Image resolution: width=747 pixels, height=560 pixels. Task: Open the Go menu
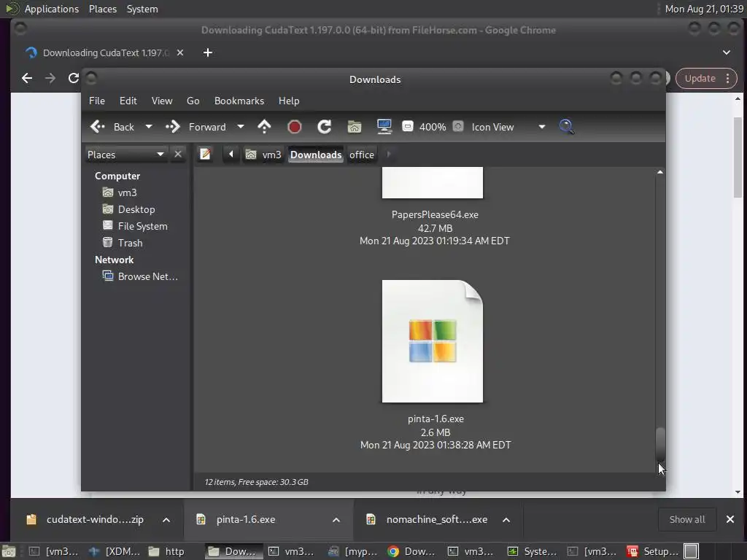pos(193,101)
